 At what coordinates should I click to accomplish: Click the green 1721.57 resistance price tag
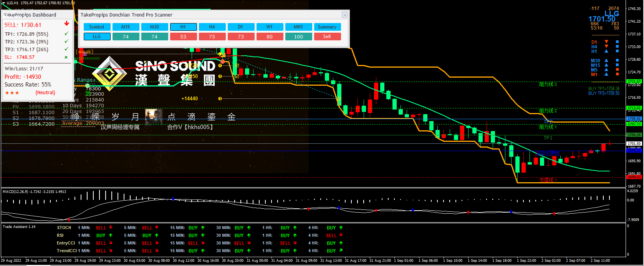(x=634, y=81)
